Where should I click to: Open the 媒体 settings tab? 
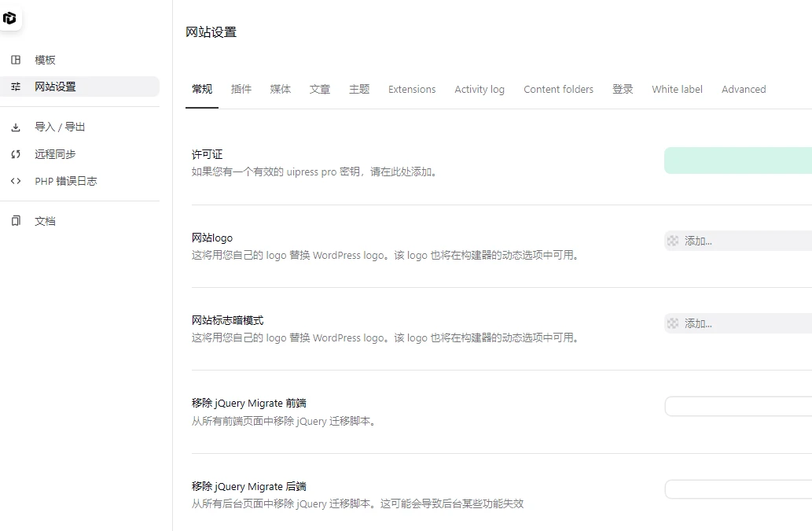click(x=281, y=89)
